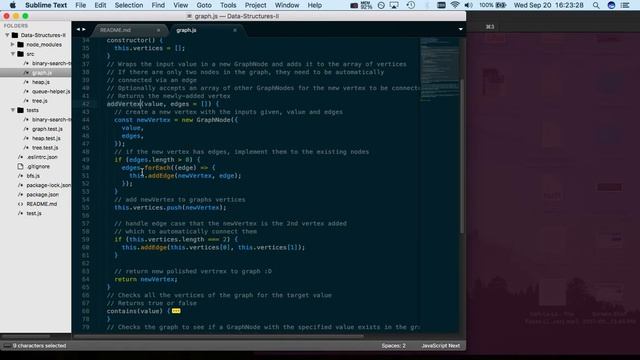Open the Window menu
This screenshot has width=640, height=360.
coord(287,5)
